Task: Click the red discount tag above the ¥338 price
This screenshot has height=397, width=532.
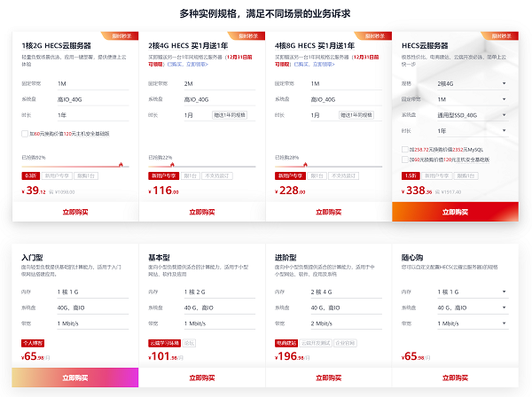Action: point(411,175)
